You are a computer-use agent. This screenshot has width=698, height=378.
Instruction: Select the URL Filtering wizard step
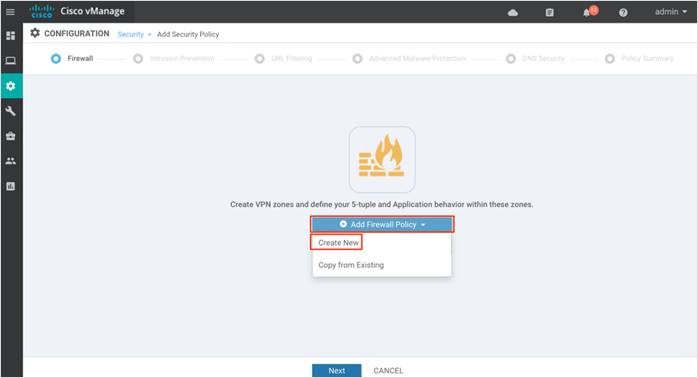(x=284, y=58)
